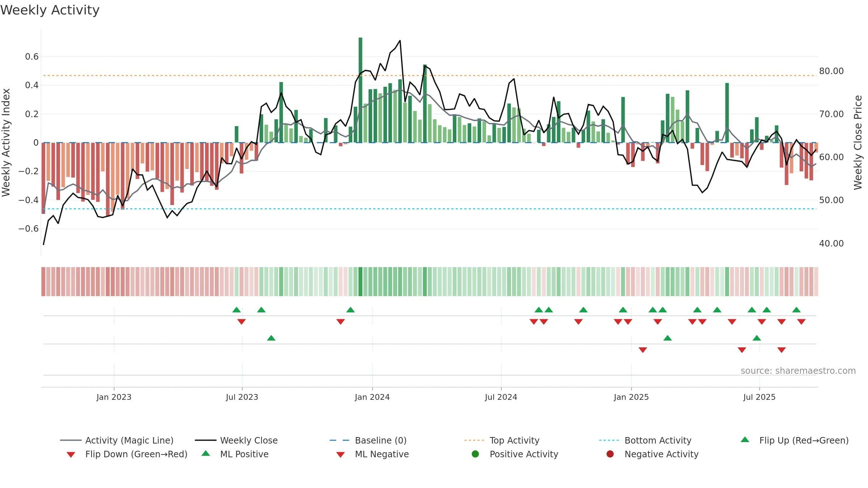Toggle Weekly Close legend entry

236,440
